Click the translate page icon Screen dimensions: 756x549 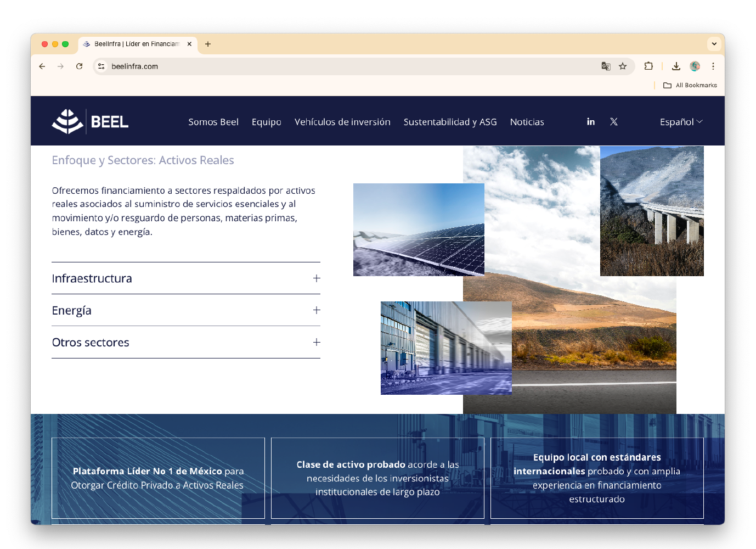pos(606,66)
